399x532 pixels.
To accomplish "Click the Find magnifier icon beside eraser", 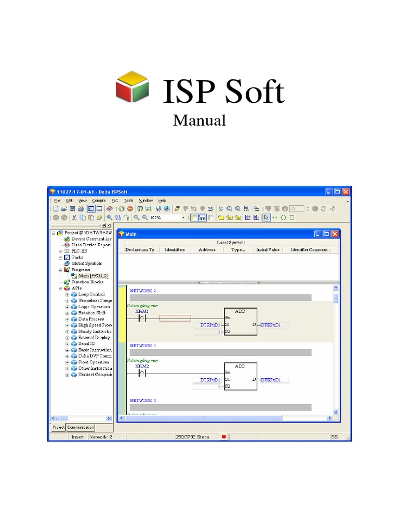I will coord(110,218).
